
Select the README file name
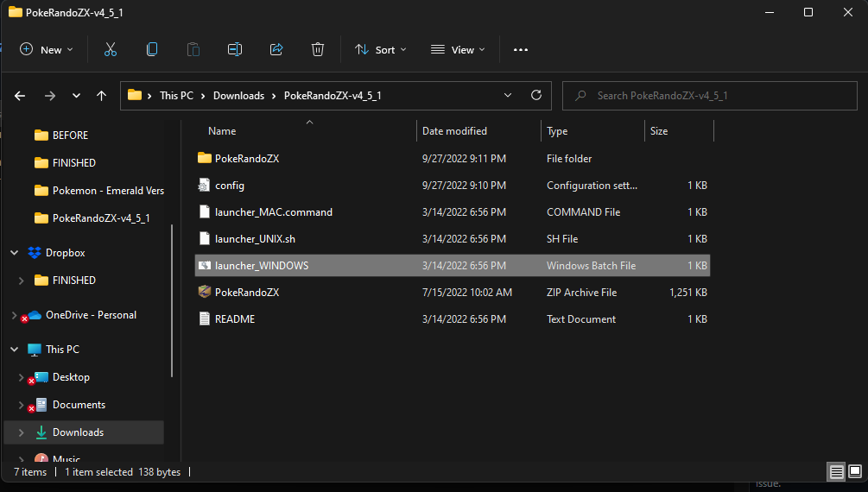click(x=235, y=319)
